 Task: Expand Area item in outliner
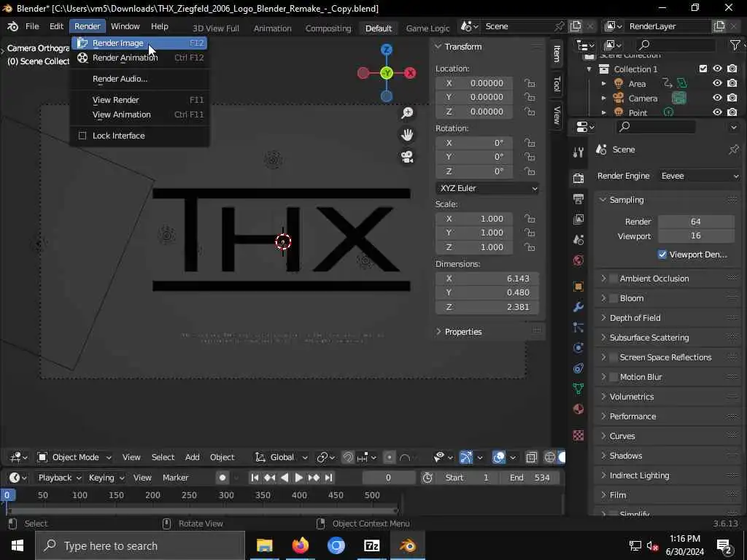pos(603,83)
